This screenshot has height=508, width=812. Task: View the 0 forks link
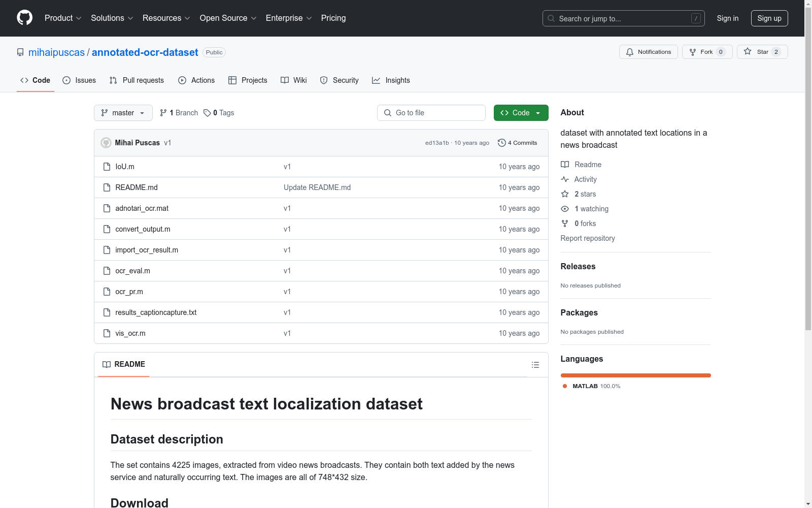tap(579, 224)
